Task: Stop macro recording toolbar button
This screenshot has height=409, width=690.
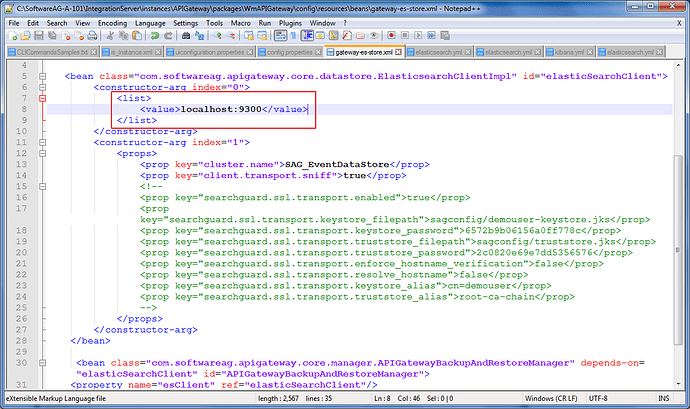Action: [x=404, y=36]
